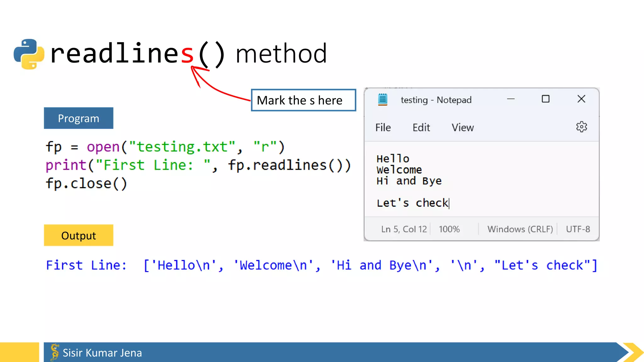Image resolution: width=644 pixels, height=362 pixels.
Task: Click the 'Hello' line in Notepad
Action: 393,159
